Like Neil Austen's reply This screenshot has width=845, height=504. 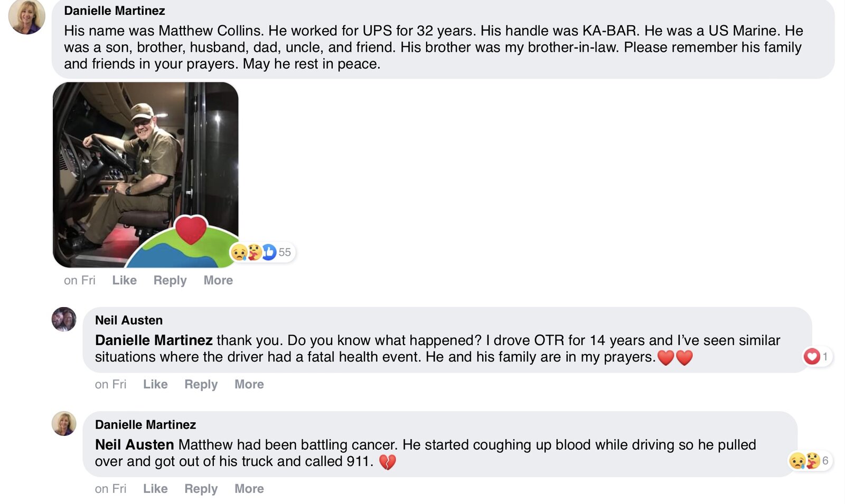(x=155, y=384)
